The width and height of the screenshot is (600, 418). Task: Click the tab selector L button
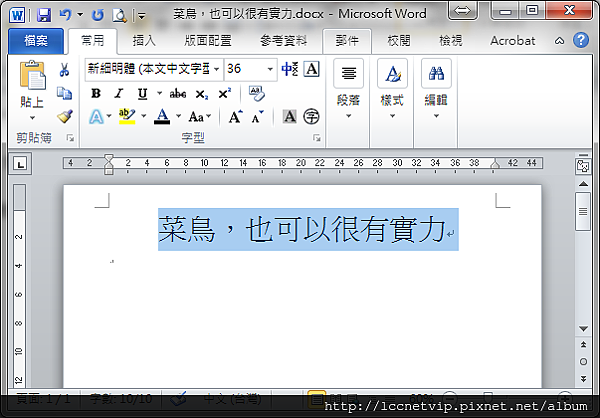point(20,164)
